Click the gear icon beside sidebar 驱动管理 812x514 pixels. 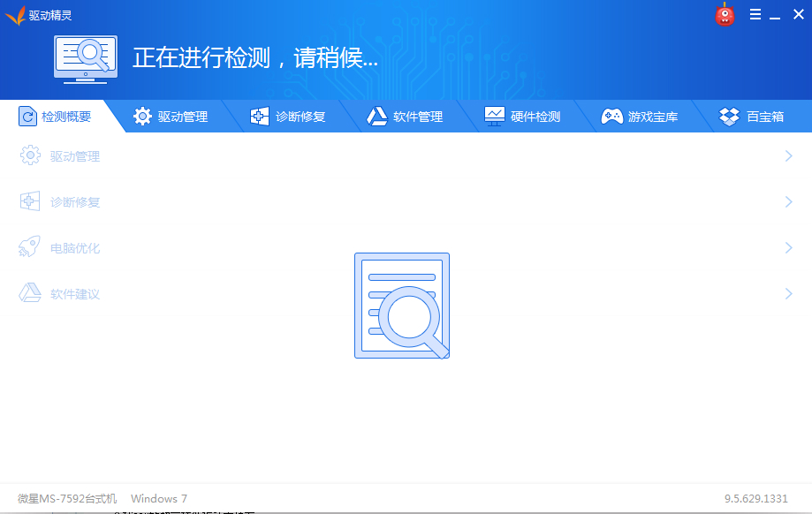[x=29, y=155]
